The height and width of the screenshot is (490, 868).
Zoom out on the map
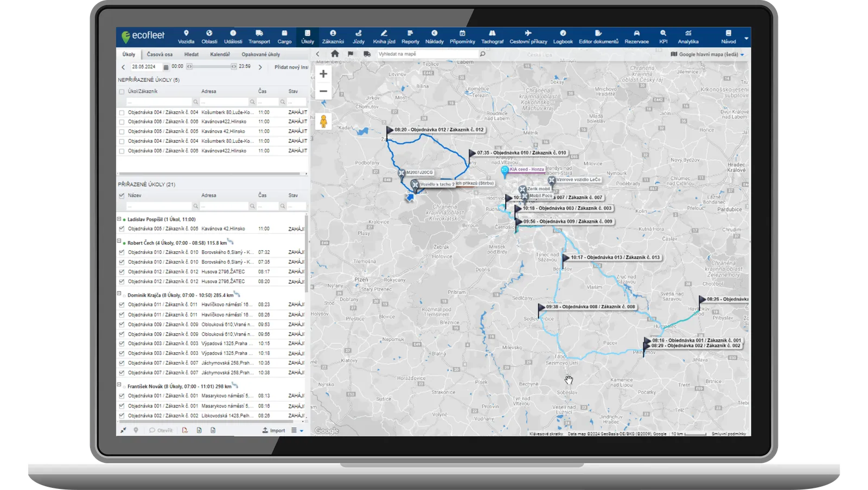[x=323, y=91]
